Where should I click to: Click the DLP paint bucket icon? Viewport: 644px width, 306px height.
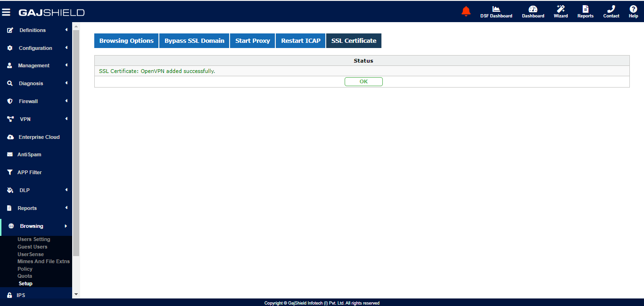click(x=10, y=190)
